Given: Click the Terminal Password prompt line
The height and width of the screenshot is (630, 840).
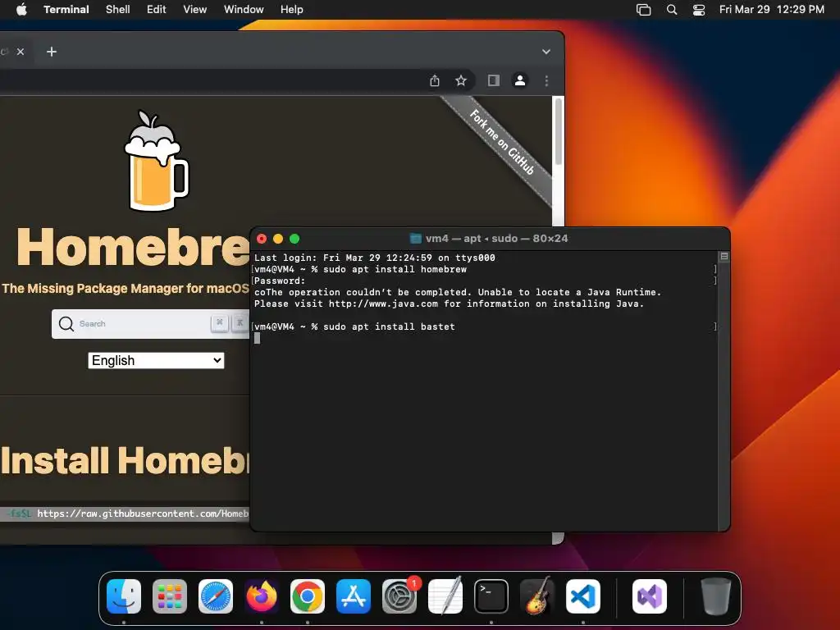Looking at the screenshot, I should pos(280,281).
